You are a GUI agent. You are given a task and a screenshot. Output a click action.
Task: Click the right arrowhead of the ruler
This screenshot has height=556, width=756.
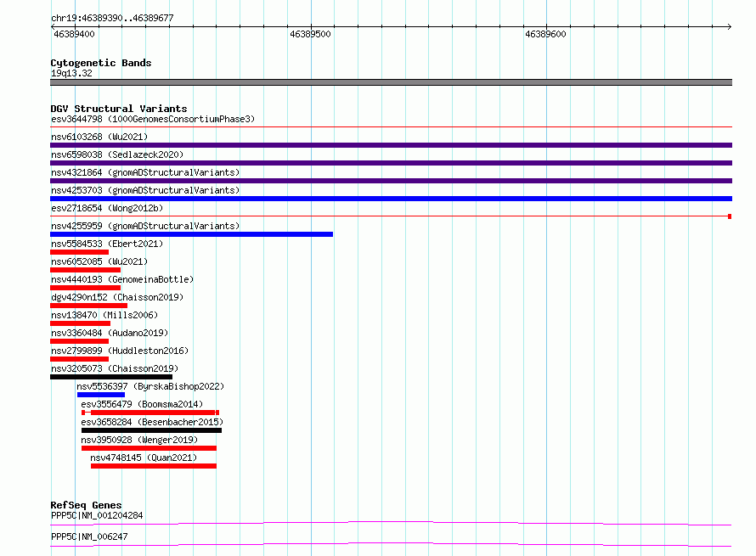pyautogui.click(x=730, y=26)
